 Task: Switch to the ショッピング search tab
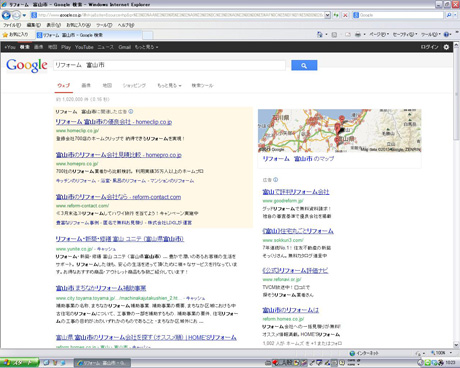134,85
